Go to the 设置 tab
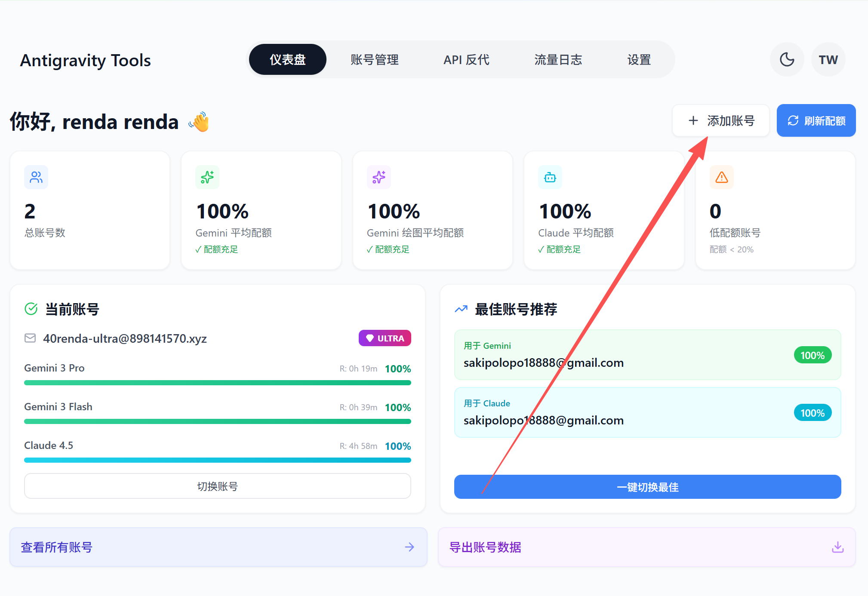 tap(639, 59)
